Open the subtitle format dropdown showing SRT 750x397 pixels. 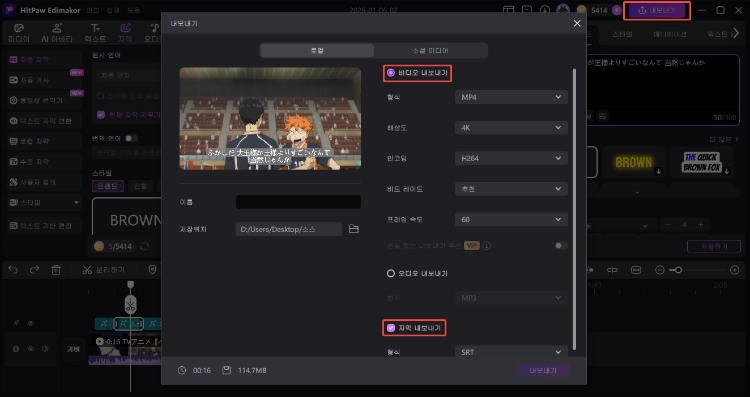511,352
